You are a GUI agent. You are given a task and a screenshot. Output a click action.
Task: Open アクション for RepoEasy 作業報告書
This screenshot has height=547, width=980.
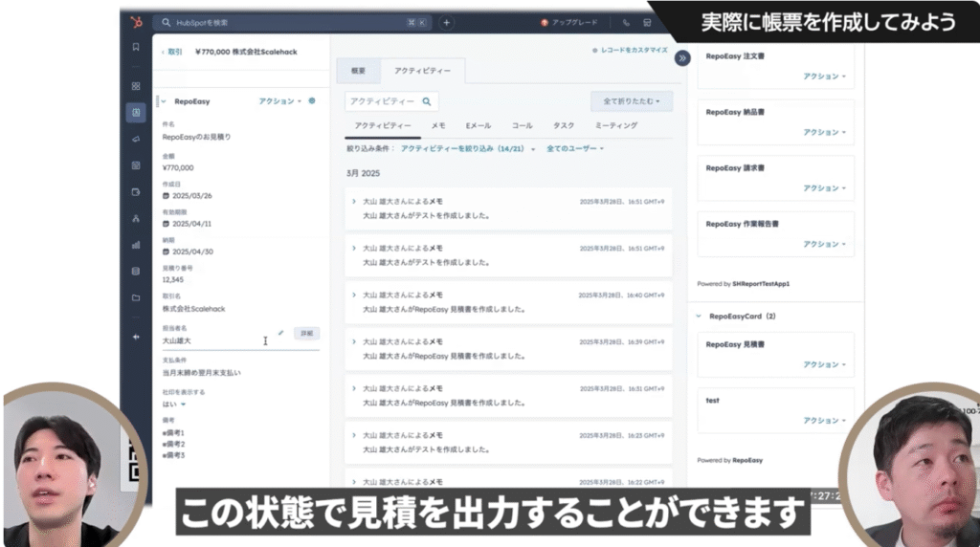[x=824, y=244]
